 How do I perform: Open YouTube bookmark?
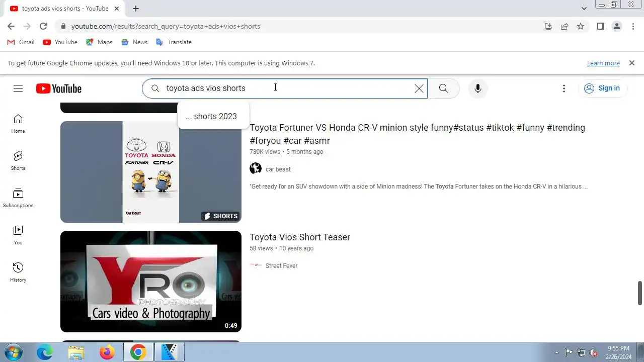pos(60,42)
